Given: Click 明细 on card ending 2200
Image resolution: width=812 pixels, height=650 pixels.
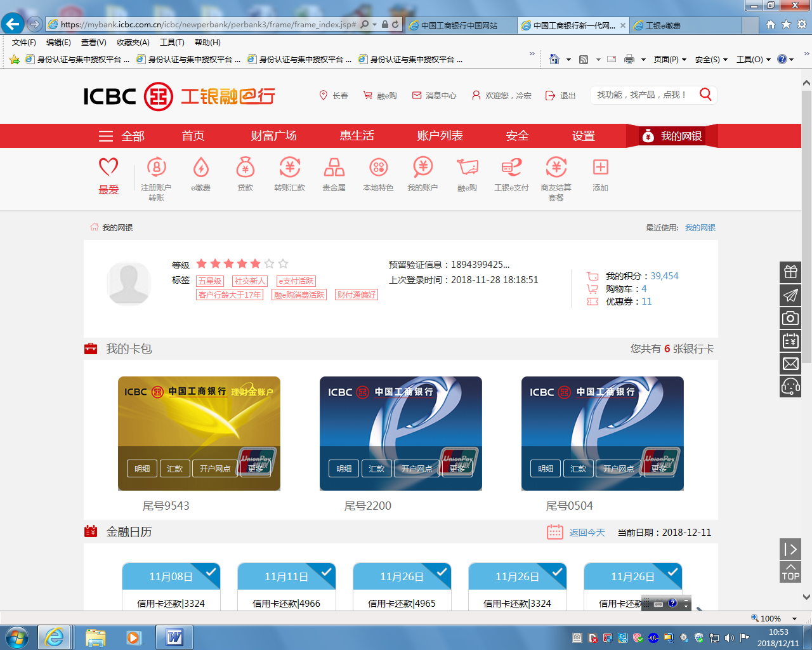Looking at the screenshot, I should click(344, 468).
